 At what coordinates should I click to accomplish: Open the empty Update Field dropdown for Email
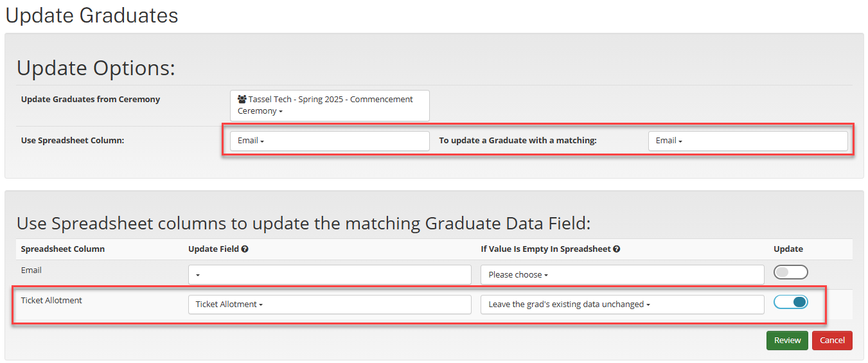[329, 274]
